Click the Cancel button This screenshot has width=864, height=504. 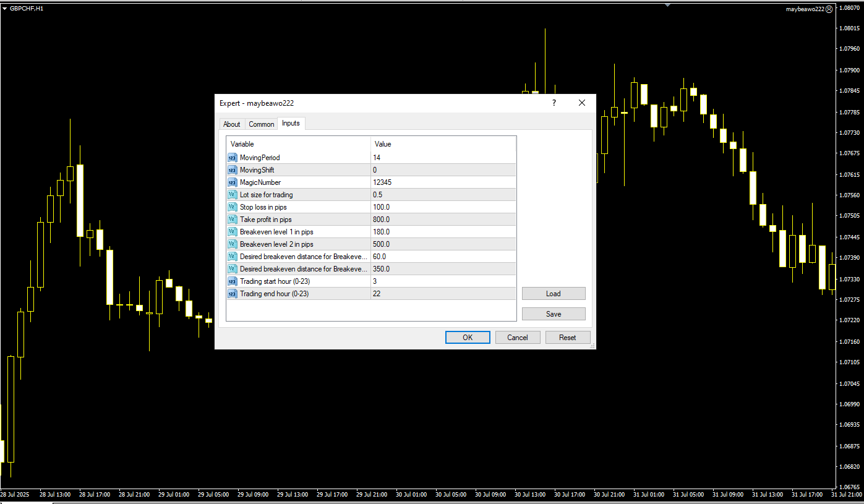pos(518,338)
